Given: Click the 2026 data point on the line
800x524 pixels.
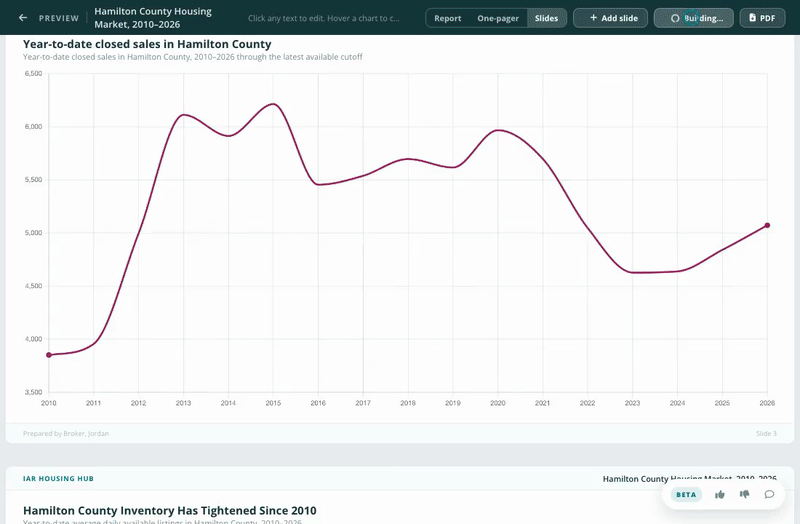Looking at the screenshot, I should point(767,226).
